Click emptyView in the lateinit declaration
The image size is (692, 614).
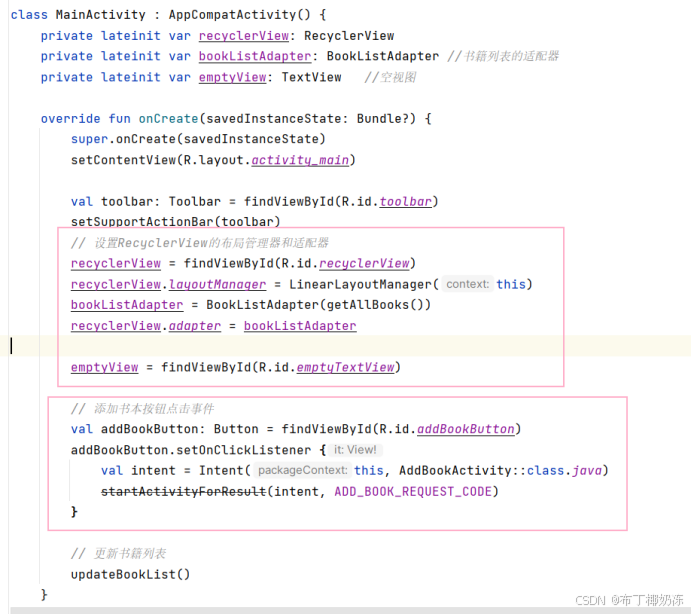click(232, 77)
